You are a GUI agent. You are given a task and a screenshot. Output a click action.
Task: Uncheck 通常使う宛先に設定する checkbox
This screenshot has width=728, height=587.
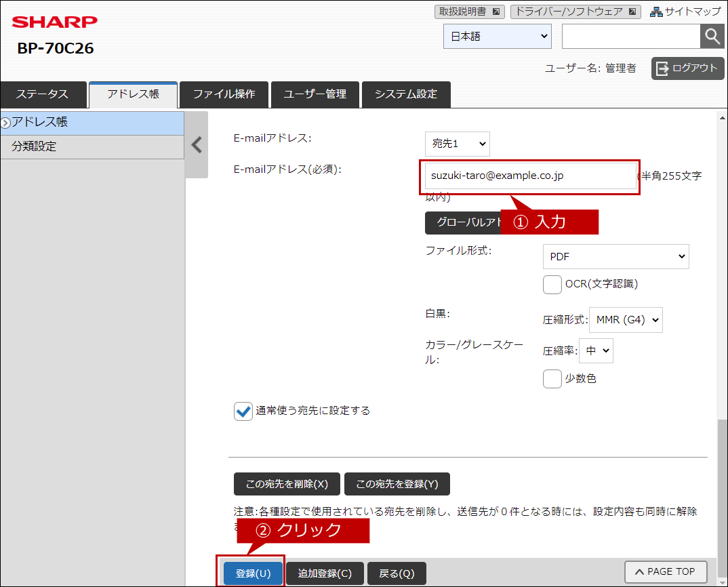243,411
